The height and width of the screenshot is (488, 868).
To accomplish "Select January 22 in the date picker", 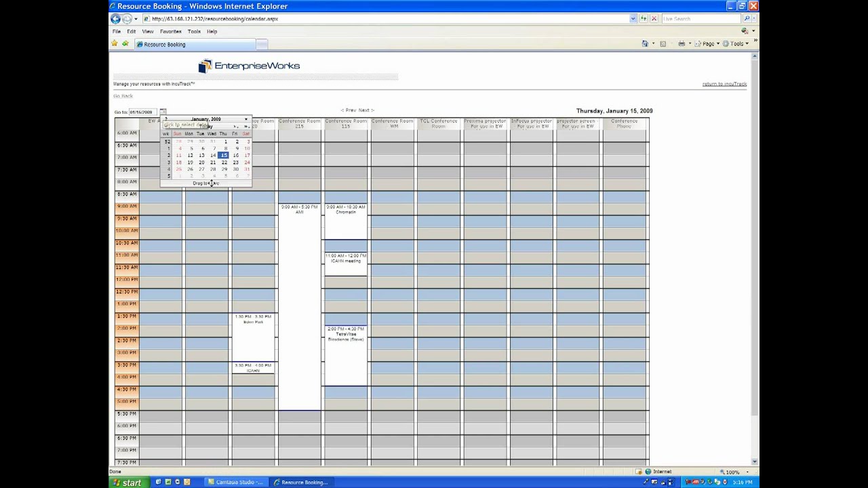I will click(224, 163).
